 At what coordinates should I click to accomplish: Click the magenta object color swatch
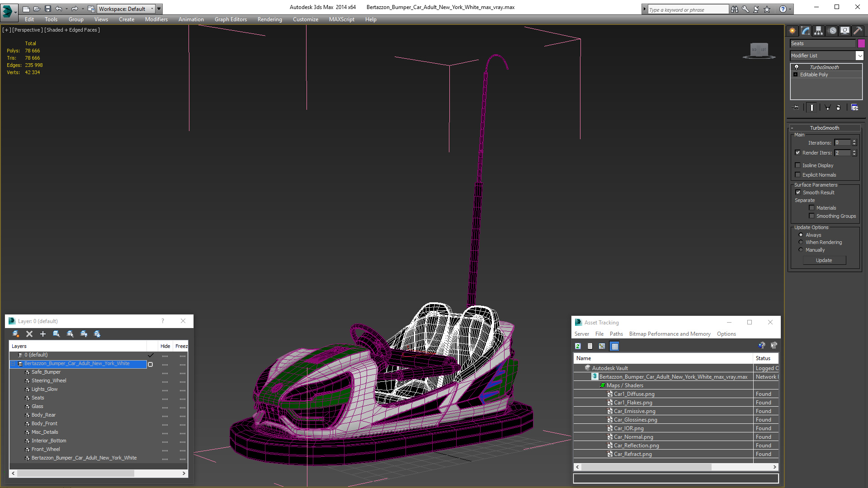pos(861,43)
